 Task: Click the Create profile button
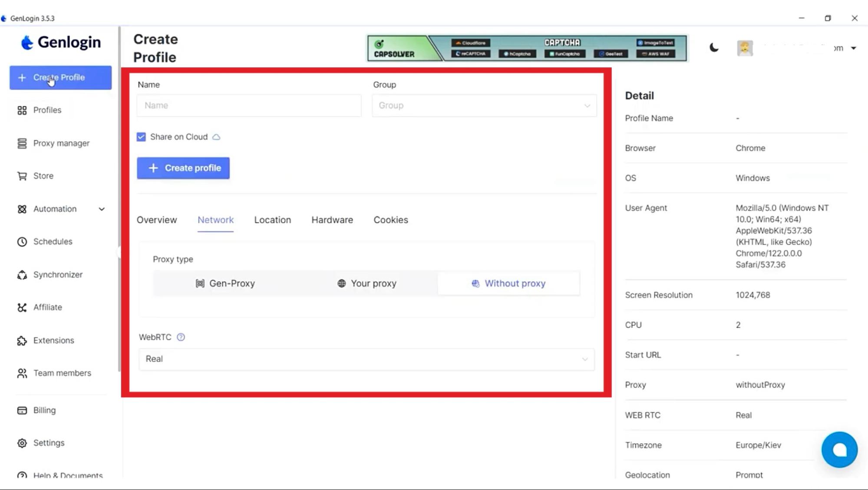click(x=183, y=168)
